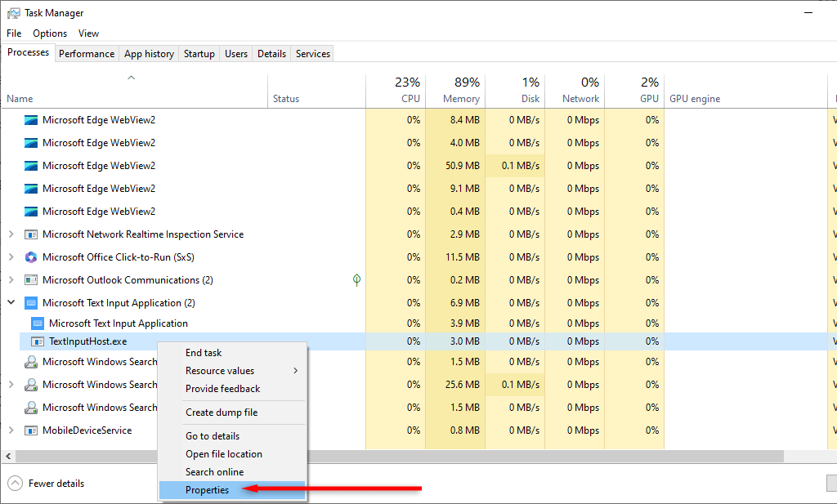Open the Options menu in the menu bar
837x504 pixels.
(x=50, y=33)
